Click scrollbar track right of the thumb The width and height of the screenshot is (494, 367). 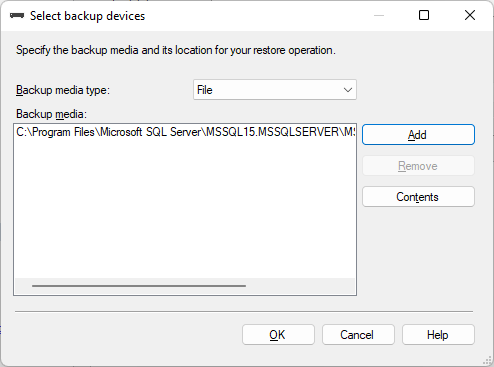click(x=300, y=286)
